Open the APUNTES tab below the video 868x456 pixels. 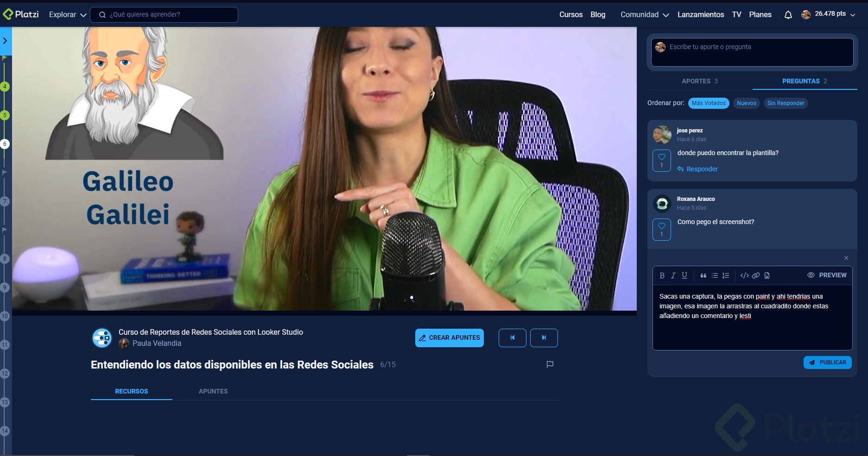213,391
